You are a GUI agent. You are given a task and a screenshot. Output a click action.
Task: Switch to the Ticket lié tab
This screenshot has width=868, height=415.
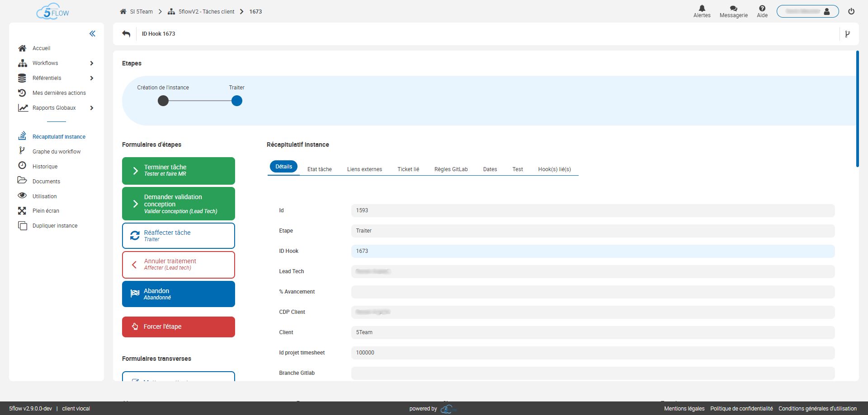point(408,169)
